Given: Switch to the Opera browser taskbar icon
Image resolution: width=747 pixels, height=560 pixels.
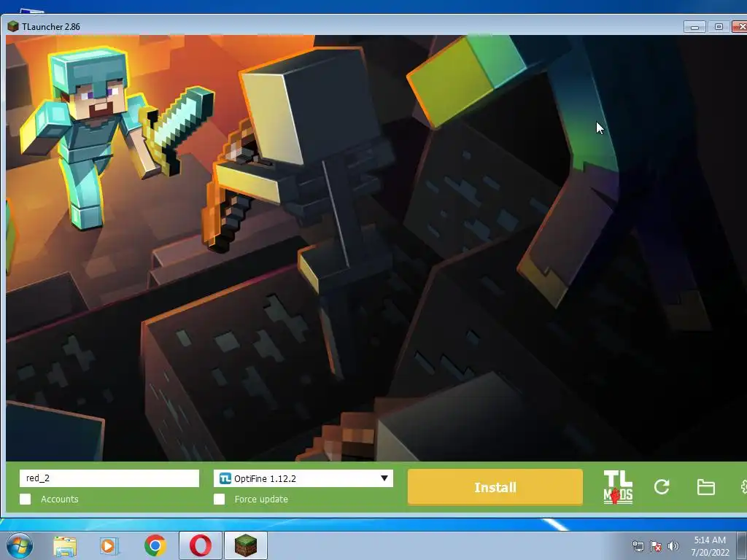Looking at the screenshot, I should tap(201, 545).
